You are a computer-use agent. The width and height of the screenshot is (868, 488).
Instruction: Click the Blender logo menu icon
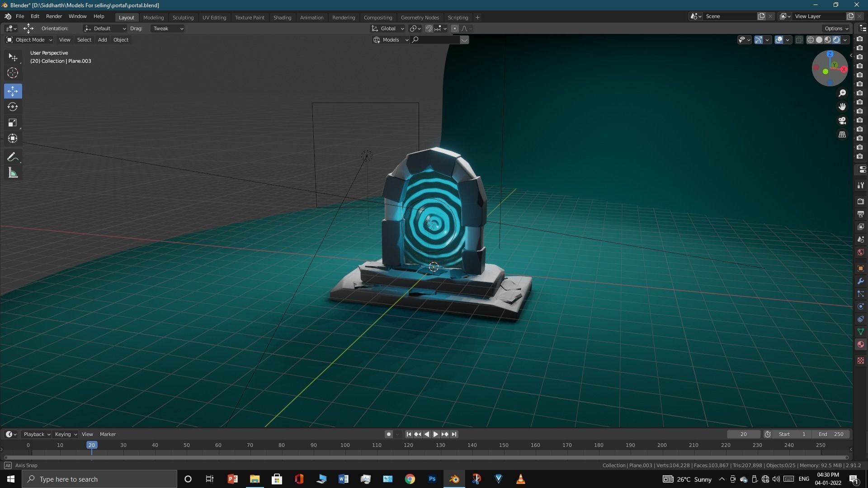point(8,16)
